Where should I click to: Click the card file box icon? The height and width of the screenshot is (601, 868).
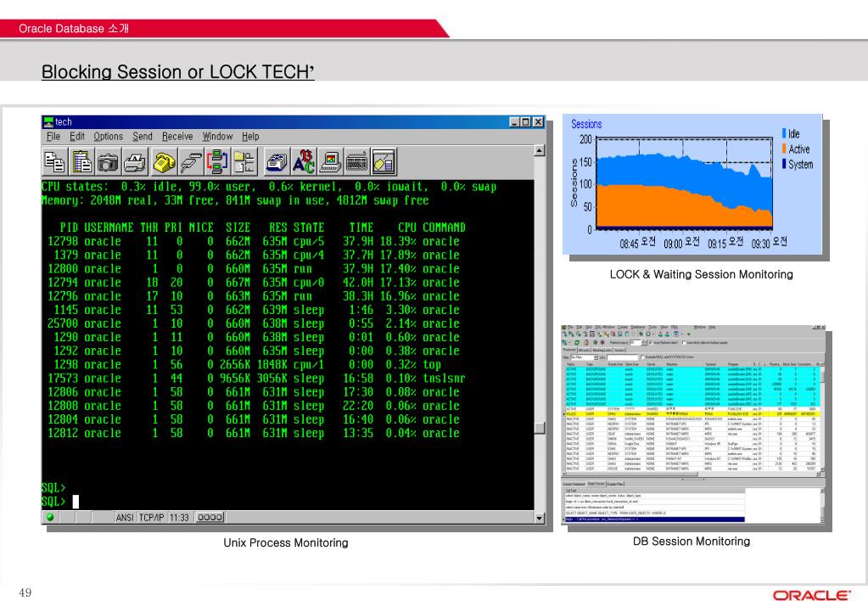coord(277,162)
